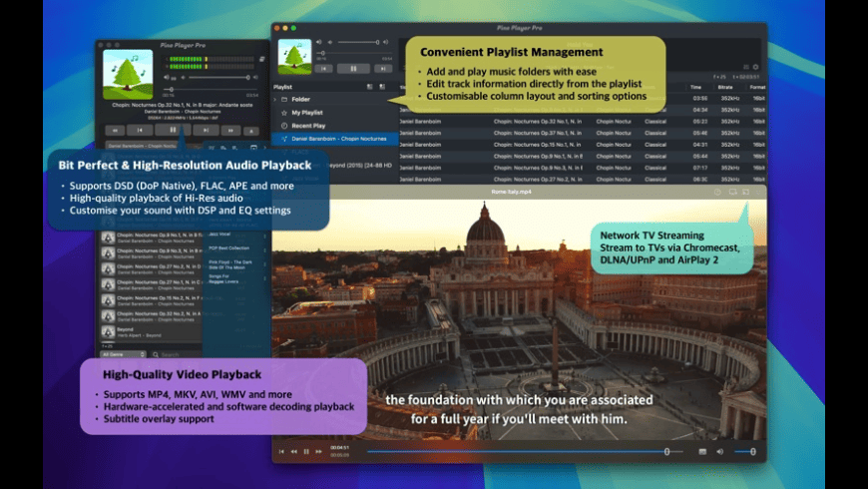868x489 pixels.
Task: Seek on the video progress bar
Action: (x=525, y=451)
